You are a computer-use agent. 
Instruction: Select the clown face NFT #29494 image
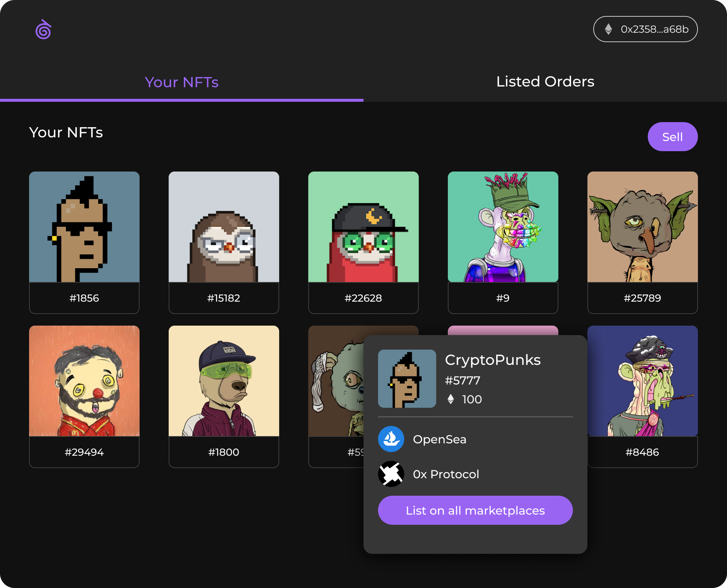[84, 381]
